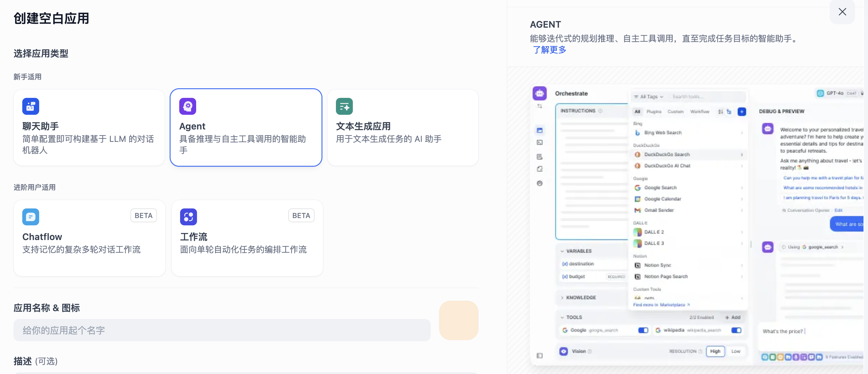Viewport: 868px width, 374px height.
Task: Select the Agent app type card
Action: point(246,127)
